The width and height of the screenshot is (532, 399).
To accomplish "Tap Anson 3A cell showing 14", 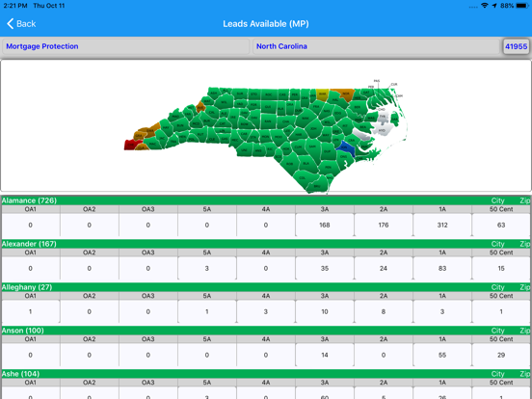I will [325, 355].
